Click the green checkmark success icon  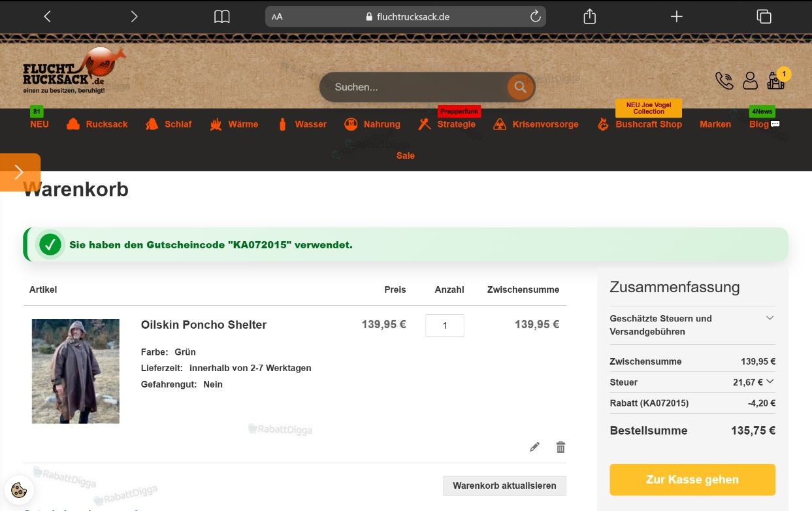pos(50,245)
